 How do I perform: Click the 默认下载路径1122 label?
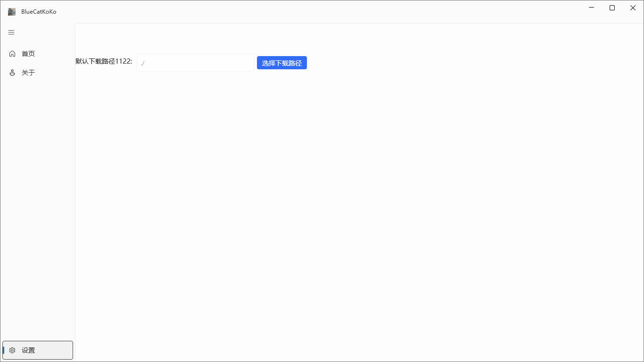pyautogui.click(x=104, y=61)
